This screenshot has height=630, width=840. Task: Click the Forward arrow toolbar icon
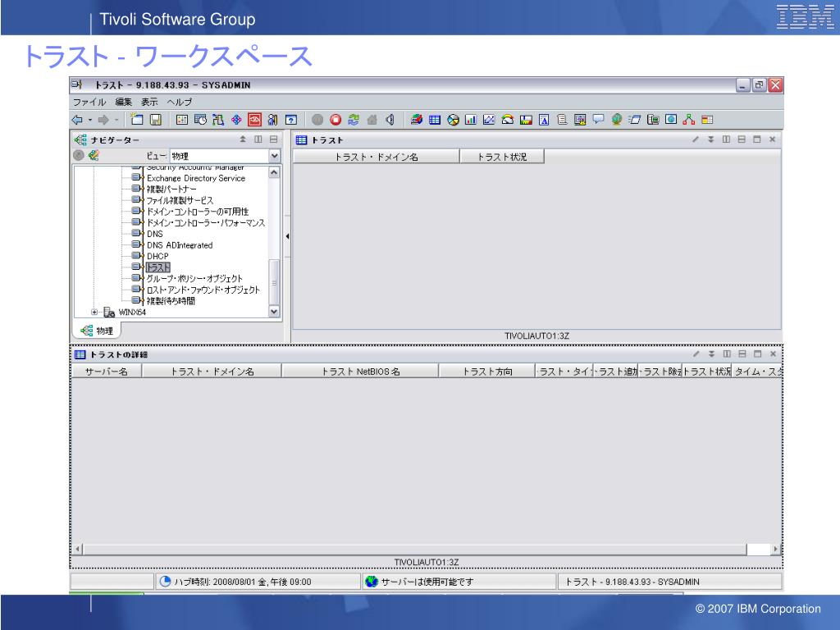(103, 120)
